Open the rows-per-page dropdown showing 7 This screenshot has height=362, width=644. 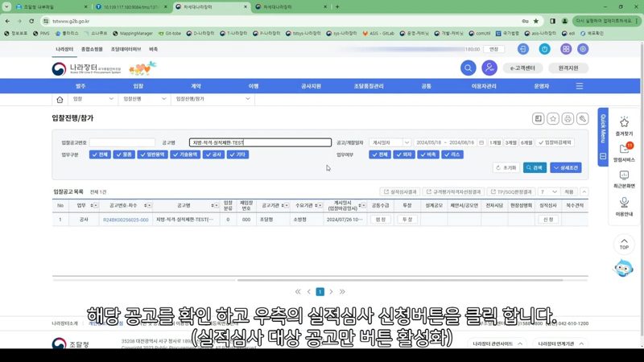point(548,191)
